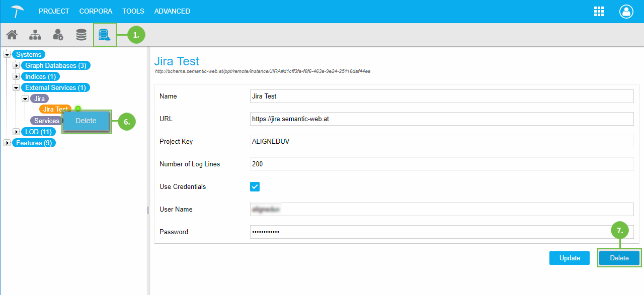This screenshot has height=295, width=644.
Task: Click the Update button
Action: [x=570, y=258]
